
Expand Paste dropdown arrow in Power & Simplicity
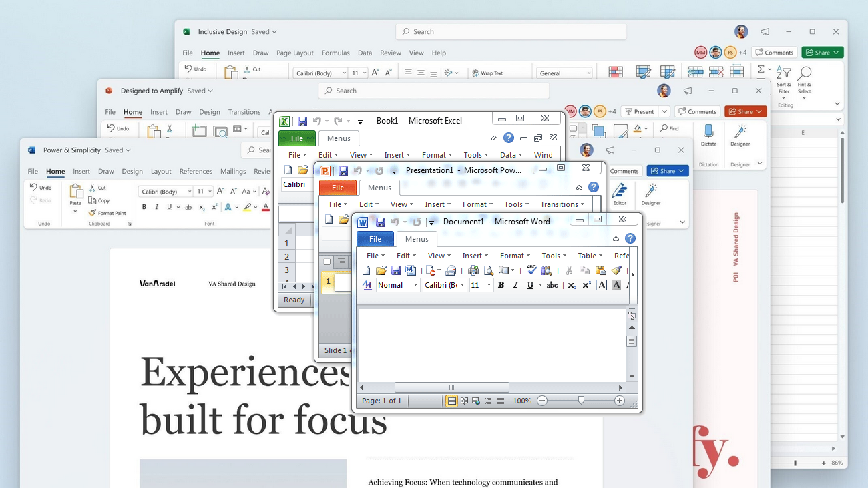pos(75,212)
